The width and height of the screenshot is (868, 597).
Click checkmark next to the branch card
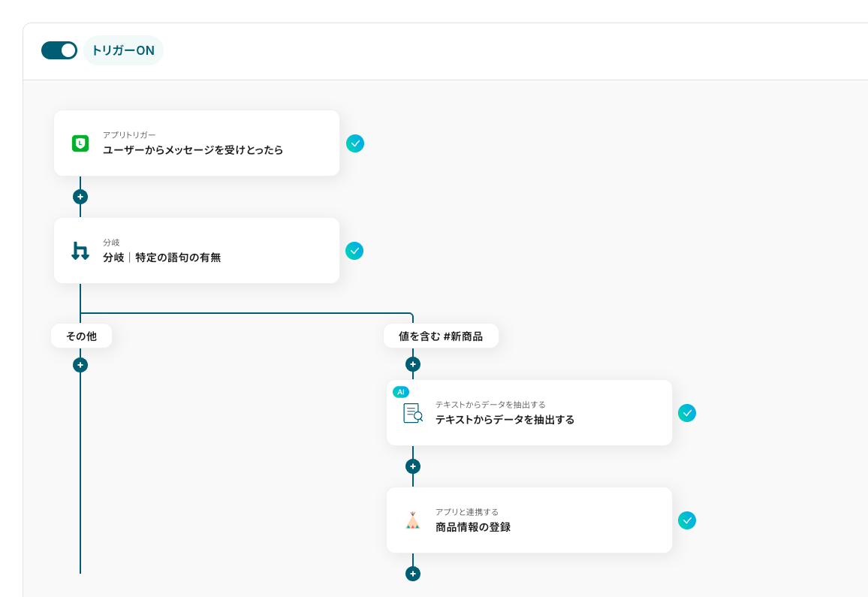354,251
